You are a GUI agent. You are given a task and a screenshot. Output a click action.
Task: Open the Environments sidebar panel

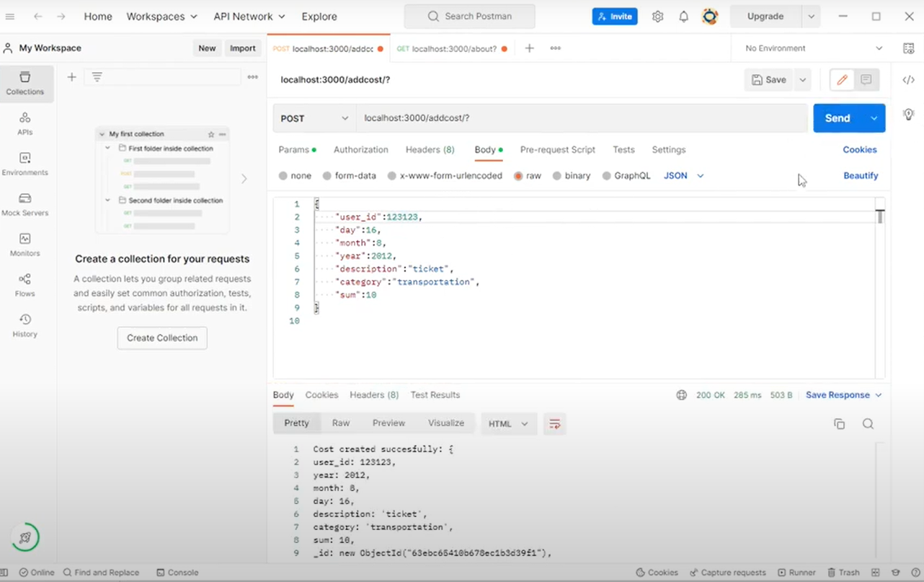tap(25, 164)
